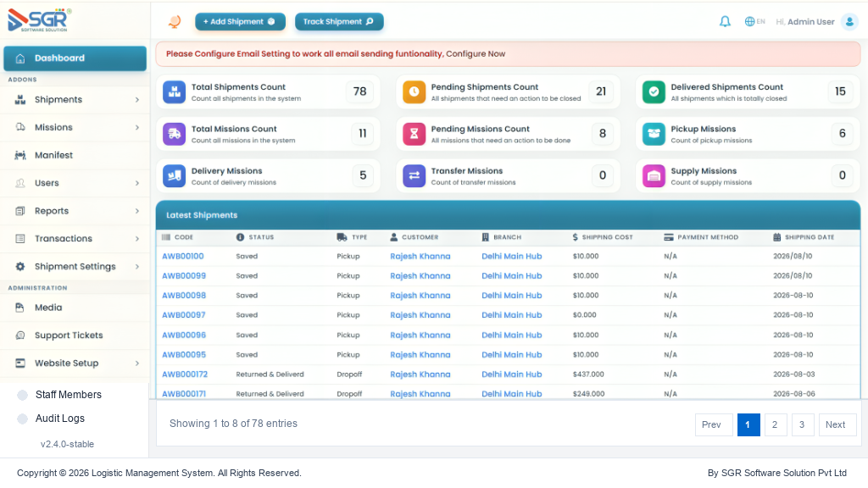Open the language globe EN selector
868x488 pixels.
point(754,21)
